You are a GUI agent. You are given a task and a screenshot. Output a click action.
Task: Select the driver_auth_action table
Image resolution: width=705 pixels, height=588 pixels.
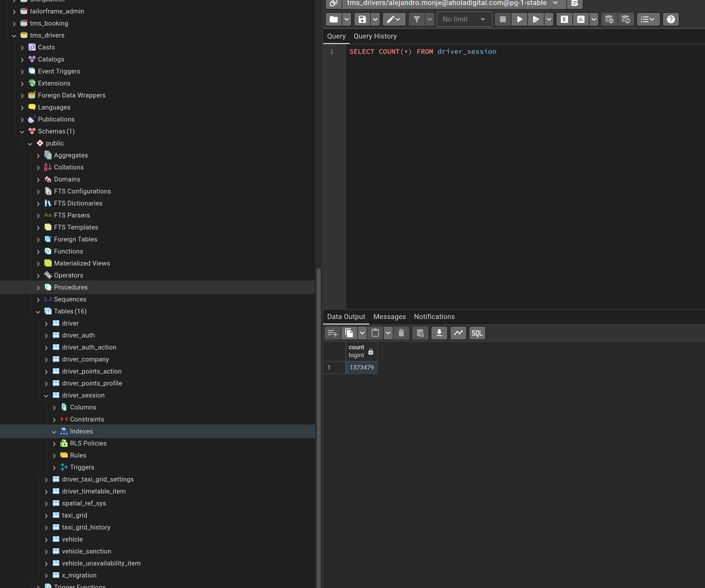[89, 347]
